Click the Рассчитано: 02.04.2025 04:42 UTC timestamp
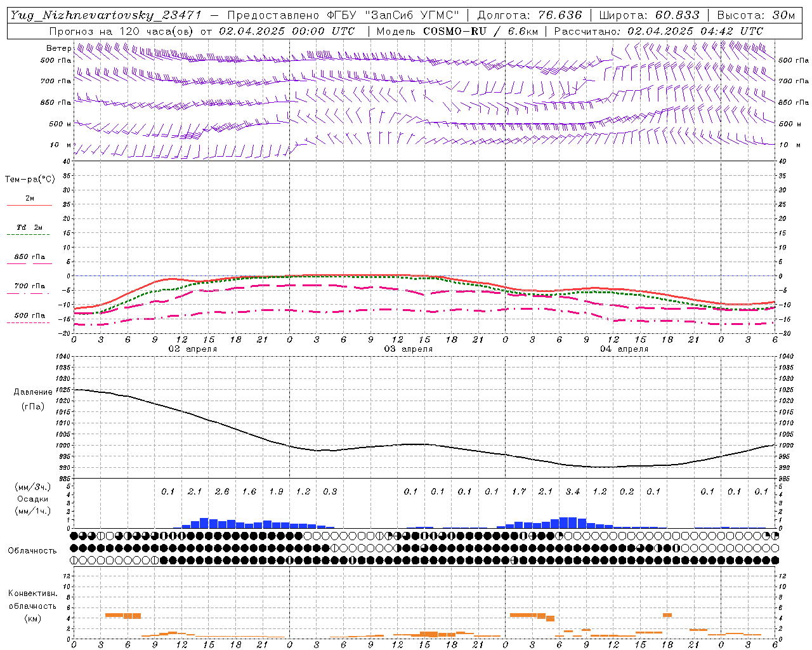The height and width of the screenshot is (650, 812). click(x=658, y=30)
